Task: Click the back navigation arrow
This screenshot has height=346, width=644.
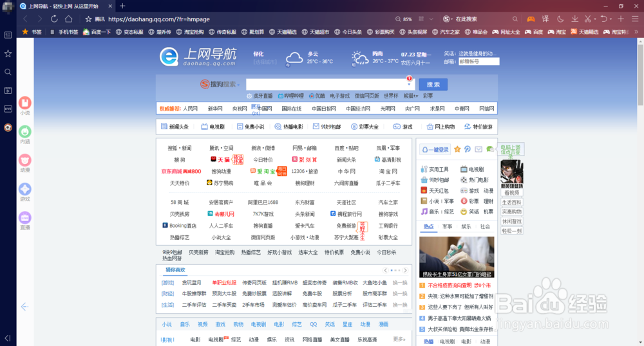Action: tap(26, 19)
